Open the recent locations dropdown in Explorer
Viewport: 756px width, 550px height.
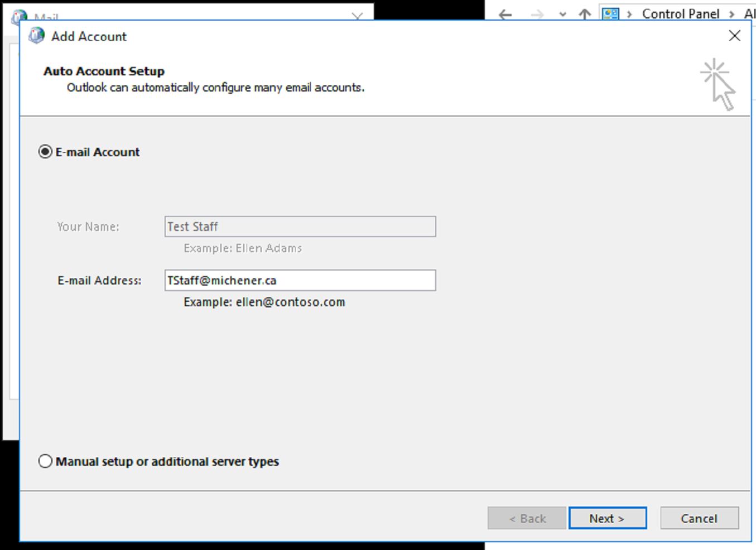click(562, 15)
